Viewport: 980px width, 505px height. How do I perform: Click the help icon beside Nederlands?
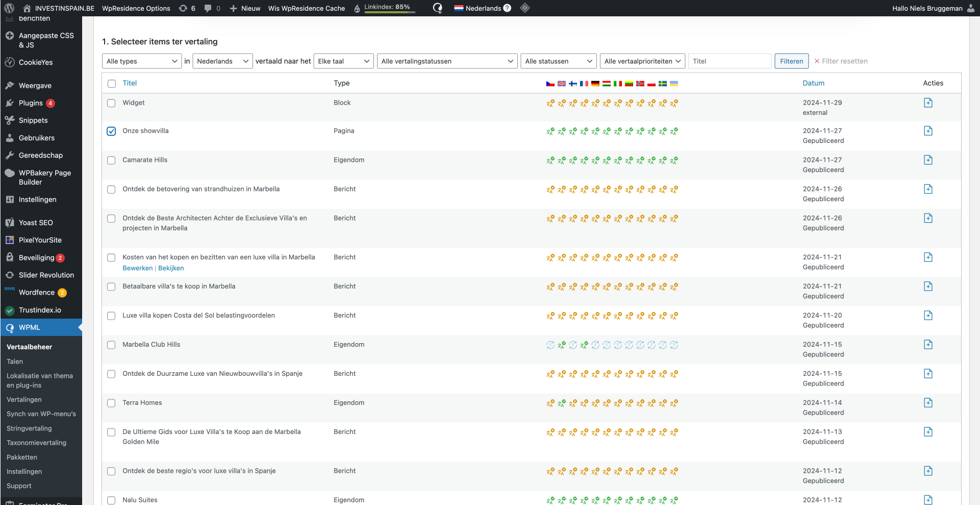click(x=507, y=8)
